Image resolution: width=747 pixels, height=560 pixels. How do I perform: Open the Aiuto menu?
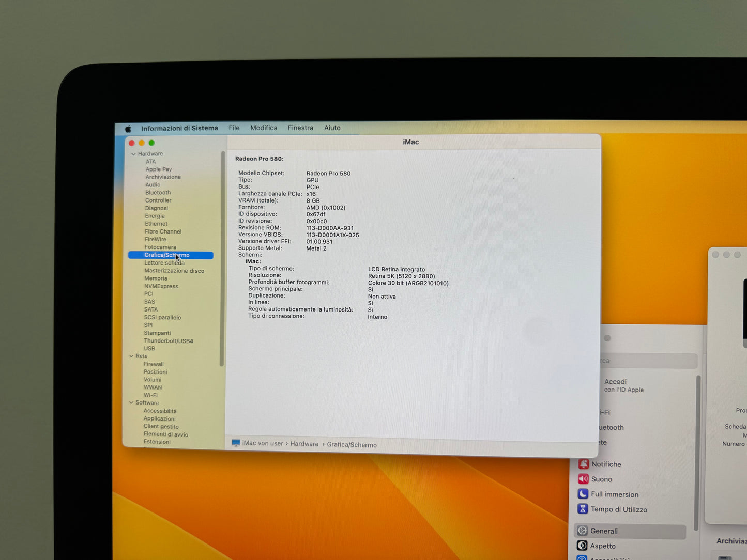[332, 128]
